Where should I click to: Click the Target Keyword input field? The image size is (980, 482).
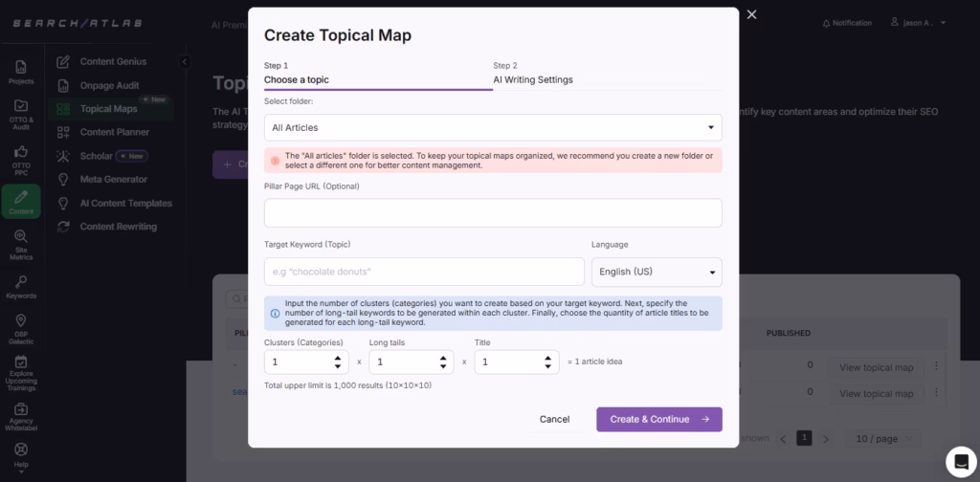coord(424,272)
